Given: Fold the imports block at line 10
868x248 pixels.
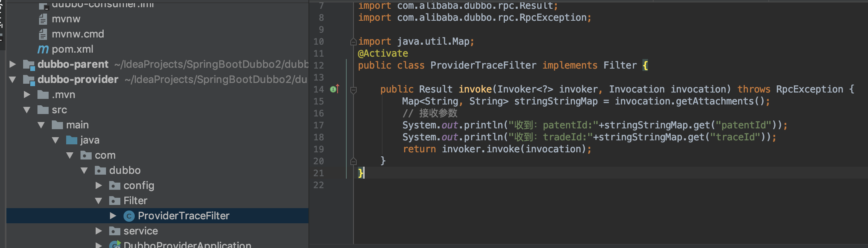Looking at the screenshot, I should coord(353,41).
